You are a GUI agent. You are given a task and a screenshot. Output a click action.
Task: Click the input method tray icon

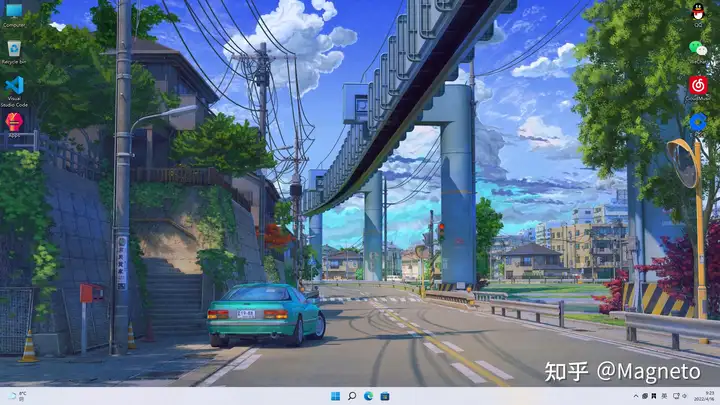point(654,396)
